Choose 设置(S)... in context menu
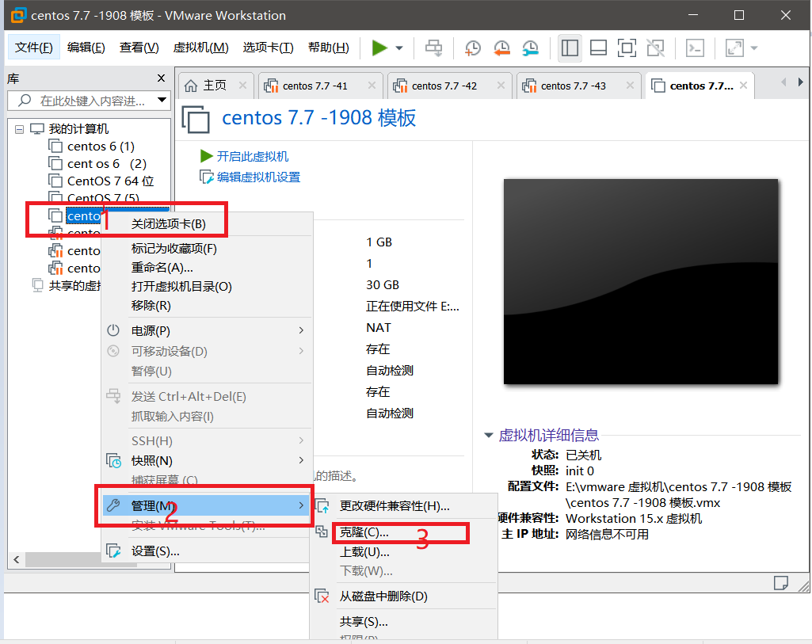 (x=207, y=551)
